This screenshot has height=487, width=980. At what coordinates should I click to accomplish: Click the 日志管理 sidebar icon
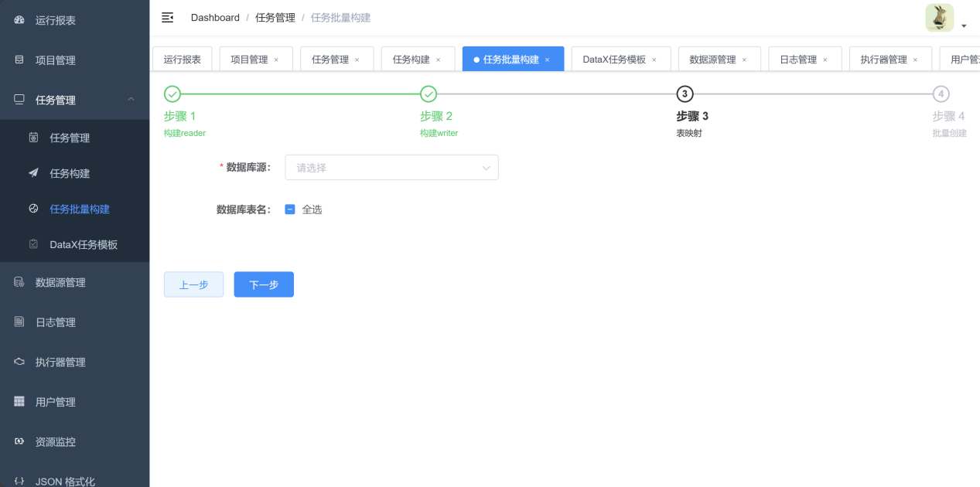click(19, 322)
